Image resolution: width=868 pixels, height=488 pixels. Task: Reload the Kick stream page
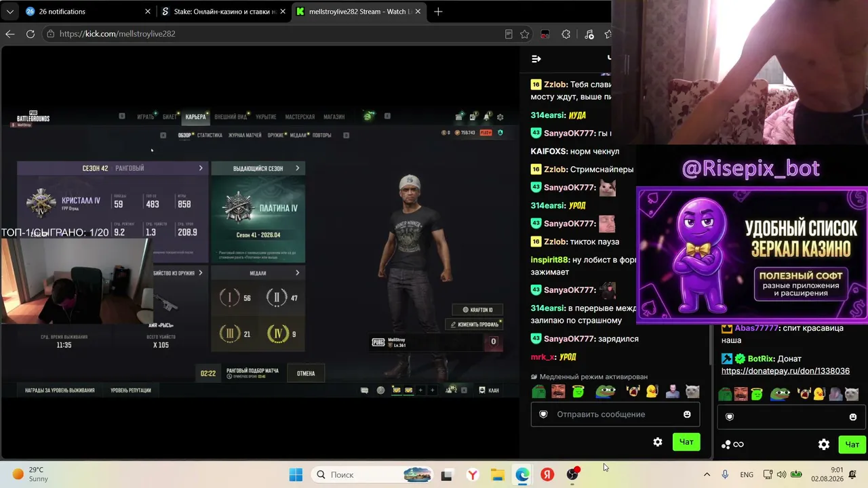(31, 34)
